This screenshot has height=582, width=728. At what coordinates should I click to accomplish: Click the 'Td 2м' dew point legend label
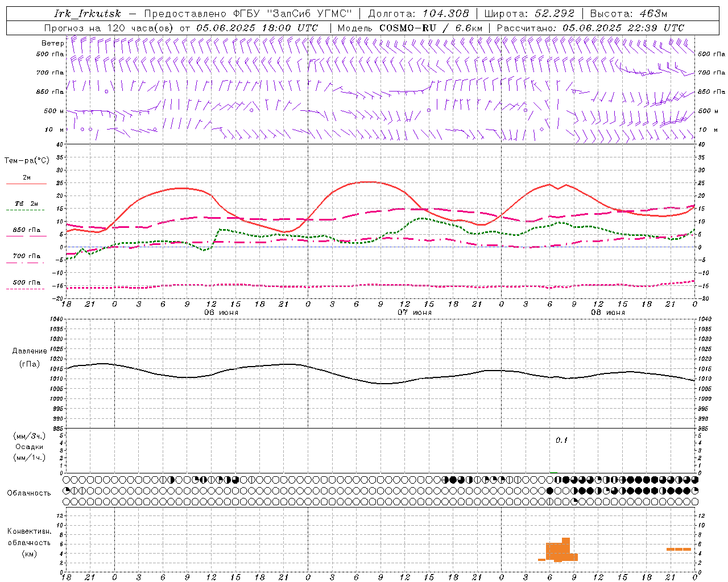[x=27, y=203]
